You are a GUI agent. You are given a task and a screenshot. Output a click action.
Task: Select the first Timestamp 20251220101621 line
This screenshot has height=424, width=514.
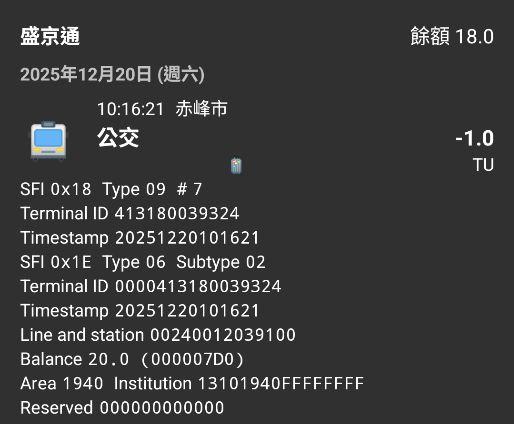[x=140, y=238]
